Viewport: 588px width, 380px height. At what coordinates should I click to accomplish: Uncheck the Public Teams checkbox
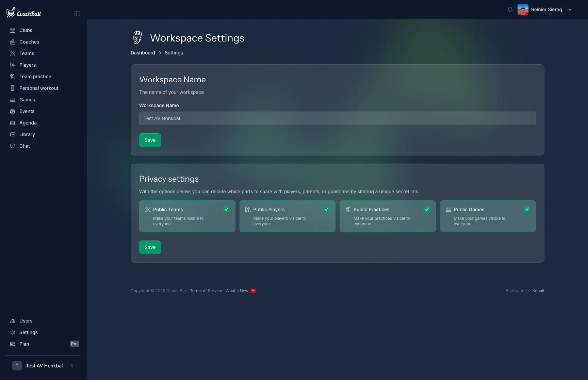(x=226, y=209)
